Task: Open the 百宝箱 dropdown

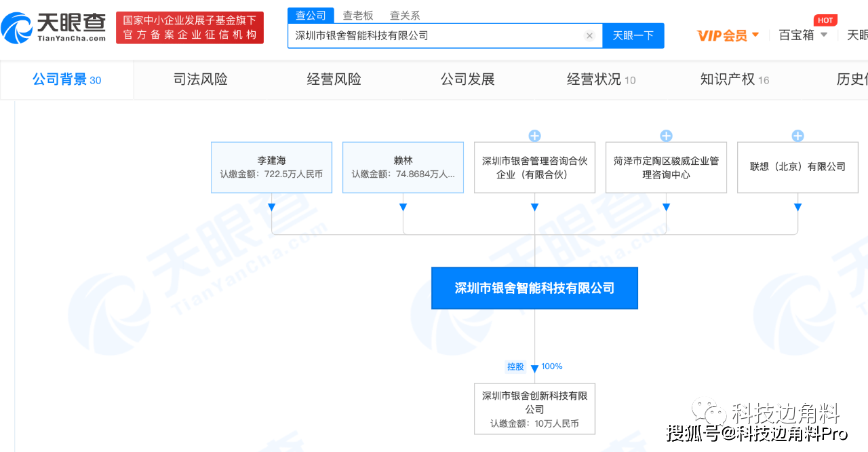Action: coord(803,35)
